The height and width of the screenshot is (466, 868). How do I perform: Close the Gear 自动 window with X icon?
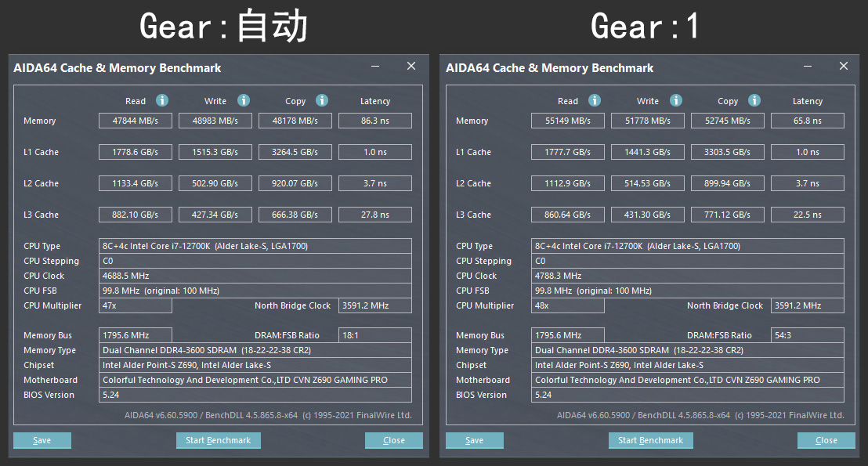[411, 67]
